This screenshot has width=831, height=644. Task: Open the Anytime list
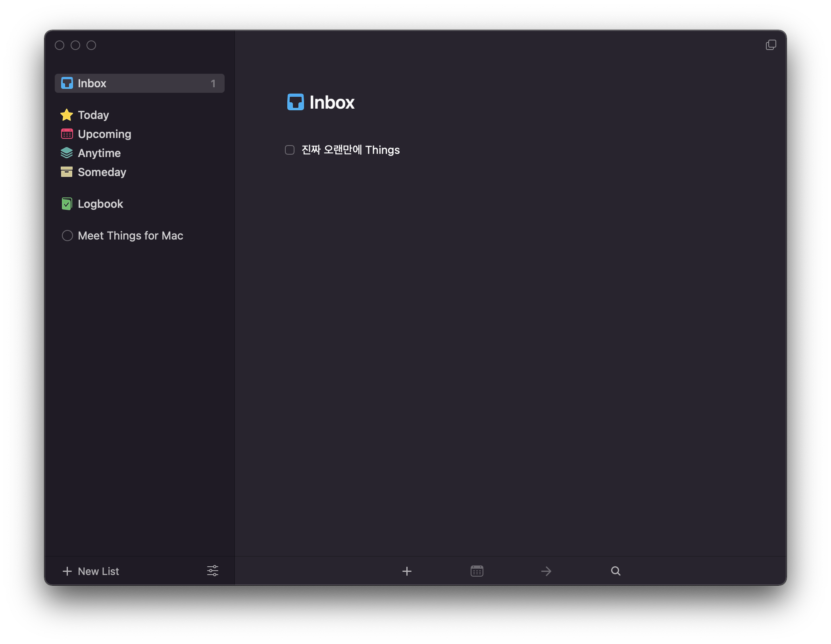click(99, 153)
